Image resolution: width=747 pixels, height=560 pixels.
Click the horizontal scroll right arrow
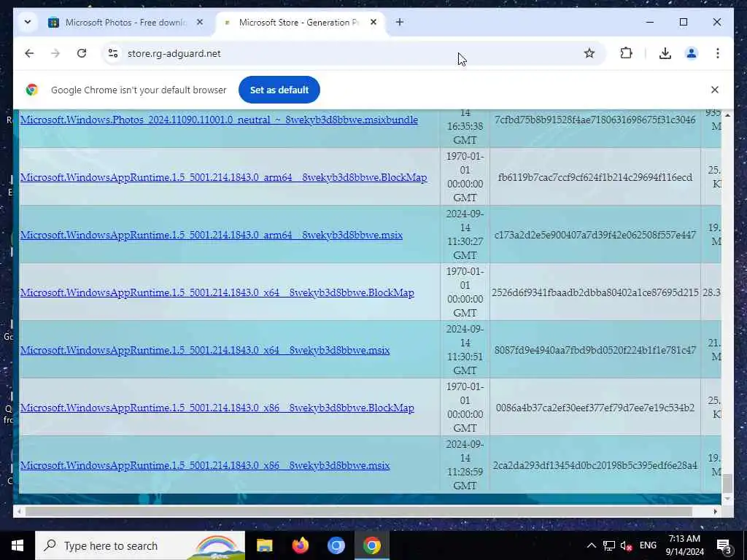[715, 511]
